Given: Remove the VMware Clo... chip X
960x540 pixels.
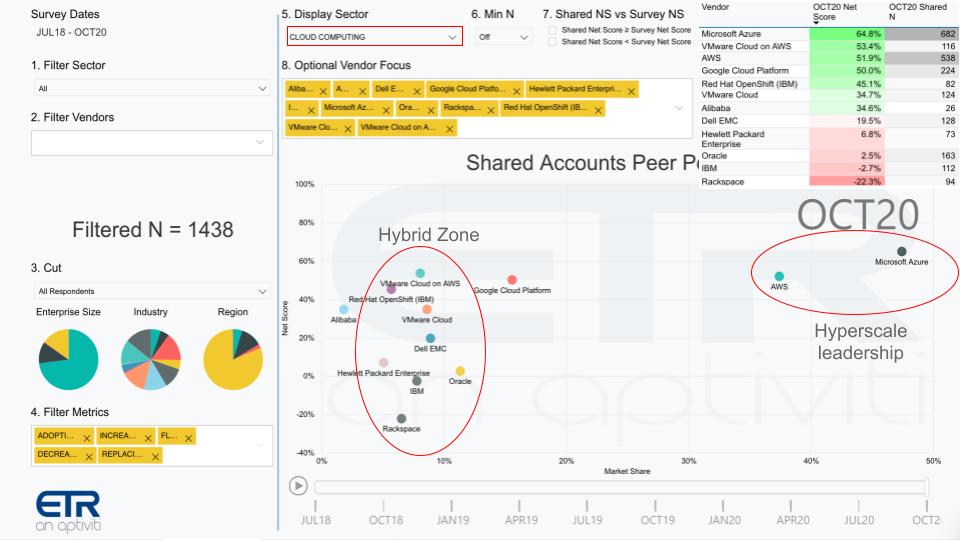Looking at the screenshot, I should [348, 129].
